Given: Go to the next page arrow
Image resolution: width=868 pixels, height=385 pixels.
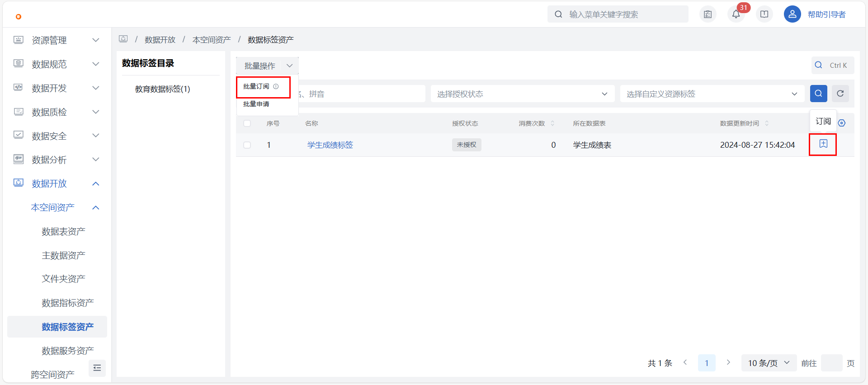Looking at the screenshot, I should tap(728, 362).
